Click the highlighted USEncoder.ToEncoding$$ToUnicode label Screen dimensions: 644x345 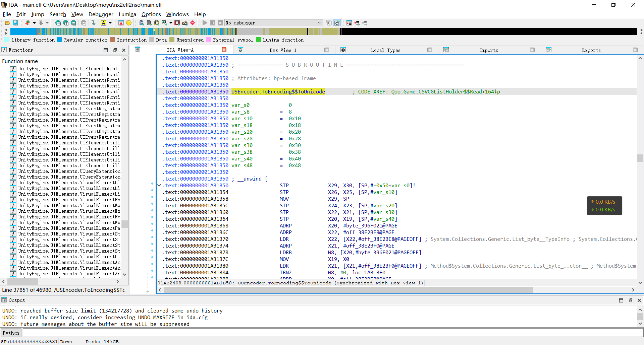click(x=278, y=92)
